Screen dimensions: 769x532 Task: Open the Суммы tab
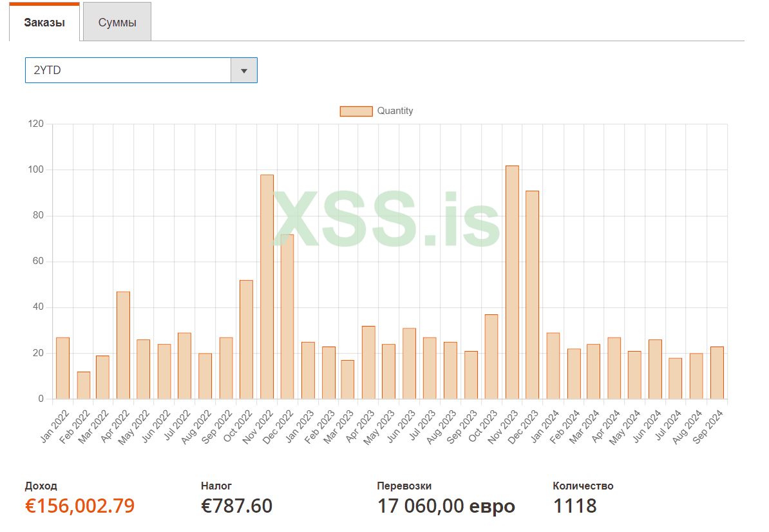pyautogui.click(x=117, y=23)
